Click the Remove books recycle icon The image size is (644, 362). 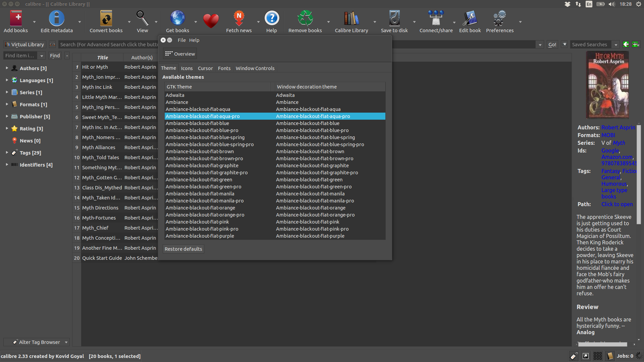click(305, 19)
